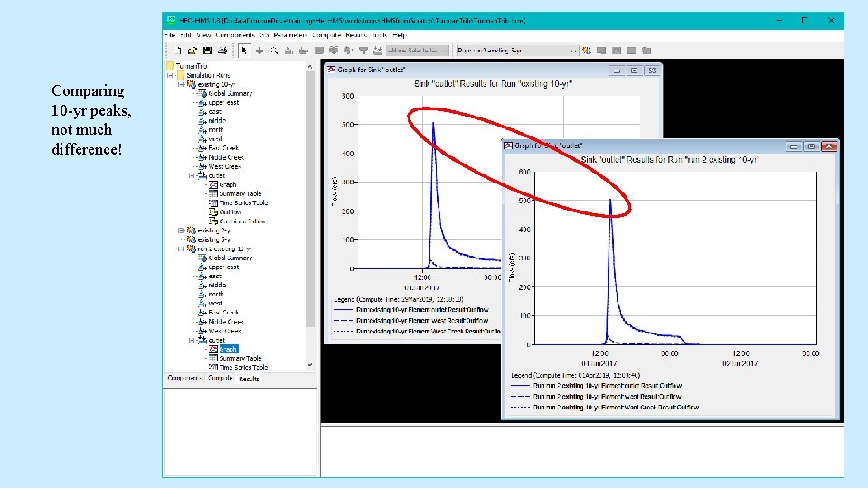Viewport: 868px width, 488px height.
Task: Select the Reach creation tool
Action: click(304, 51)
